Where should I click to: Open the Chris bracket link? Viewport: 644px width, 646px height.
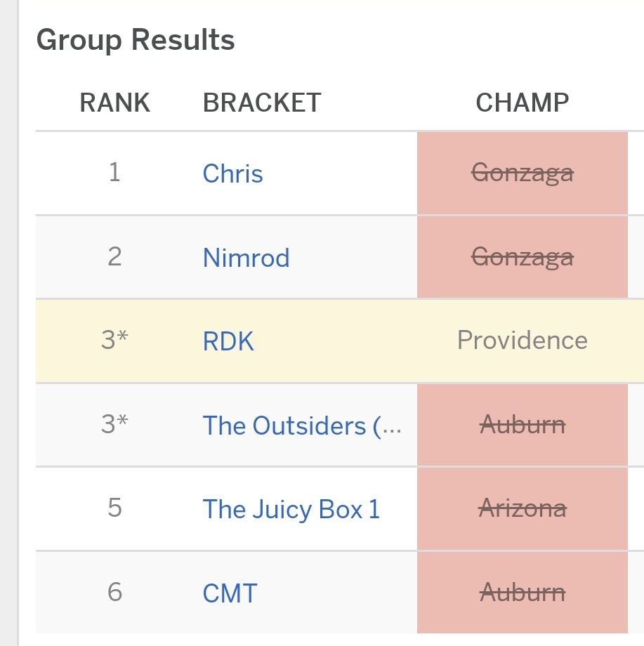tap(232, 173)
